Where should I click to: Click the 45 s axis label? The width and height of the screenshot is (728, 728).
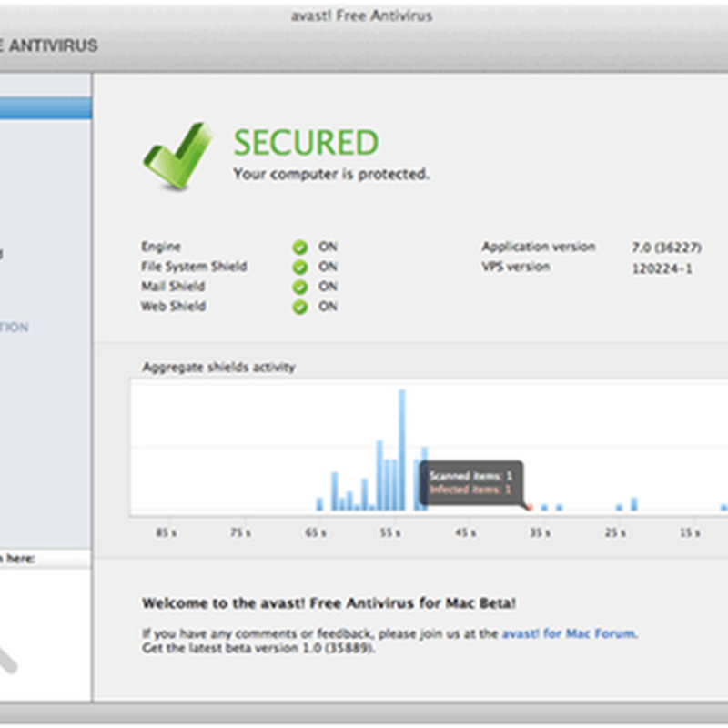tap(466, 532)
